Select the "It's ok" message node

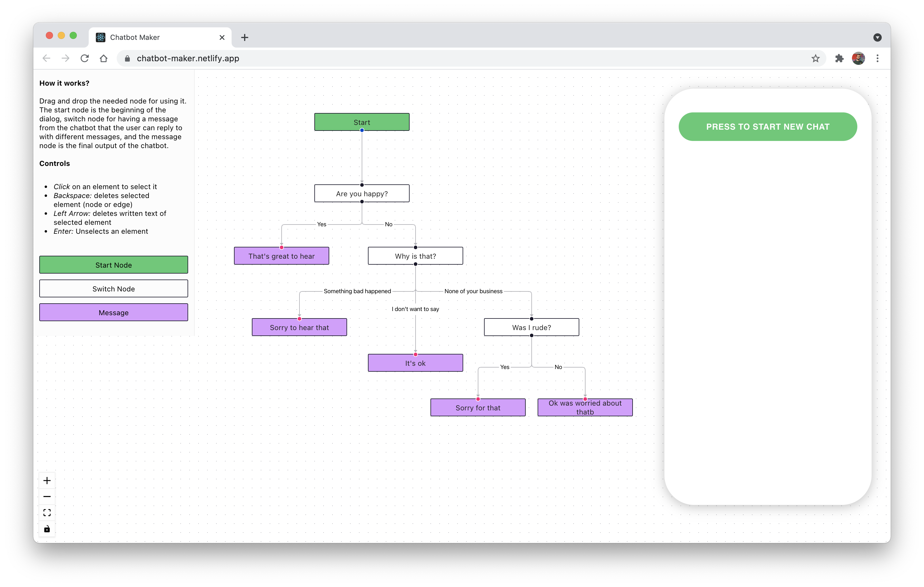pos(415,363)
